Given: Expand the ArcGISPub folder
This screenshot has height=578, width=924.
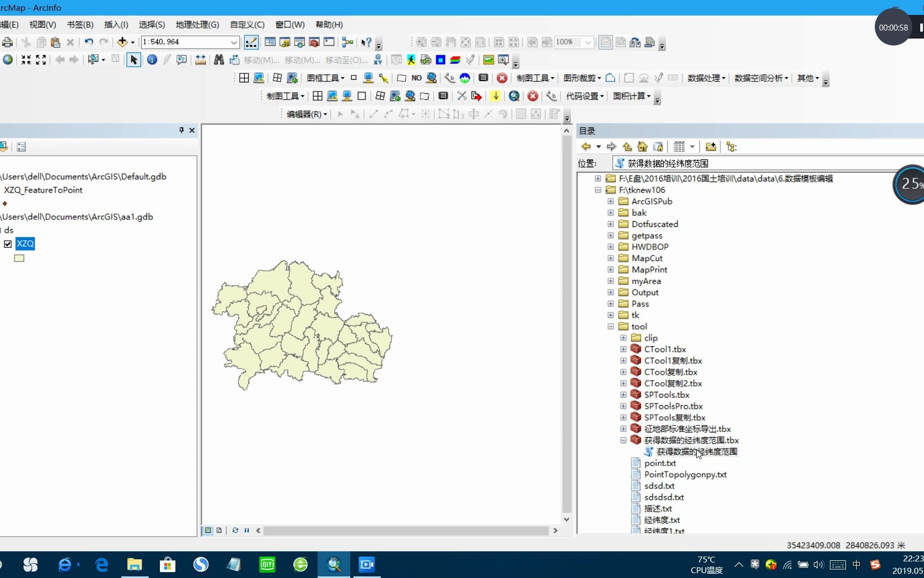Looking at the screenshot, I should pyautogui.click(x=611, y=201).
